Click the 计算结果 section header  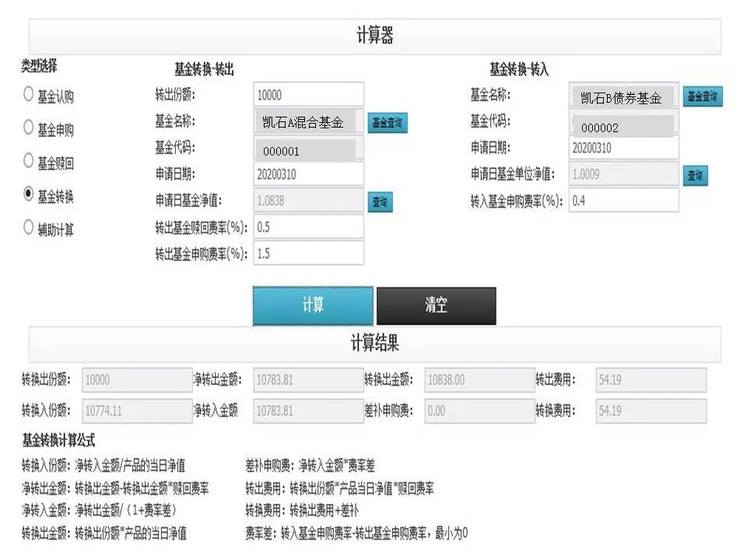pos(375,343)
